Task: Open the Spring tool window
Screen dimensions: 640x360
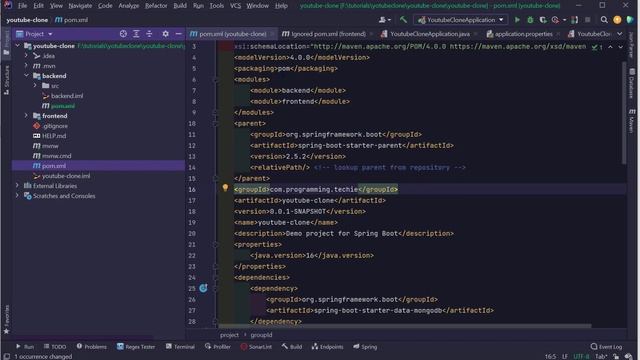Action: pos(365,347)
